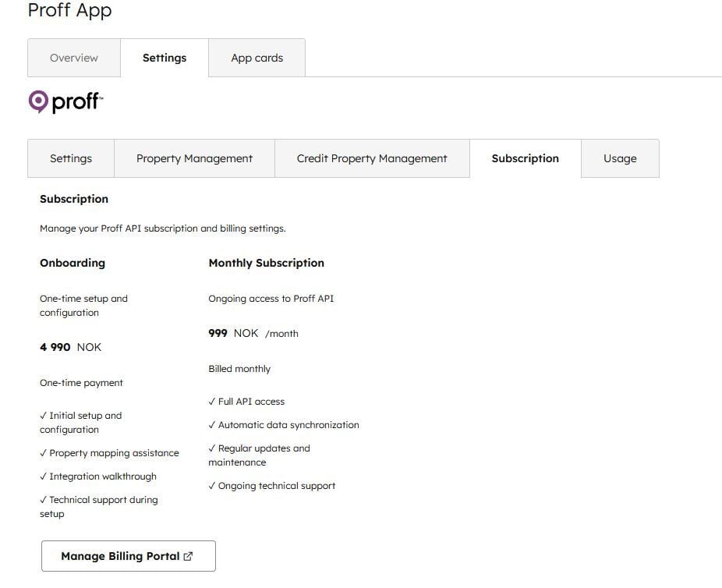This screenshot has width=722, height=588.
Task: Click the Onboarding heading
Action: tap(73, 263)
